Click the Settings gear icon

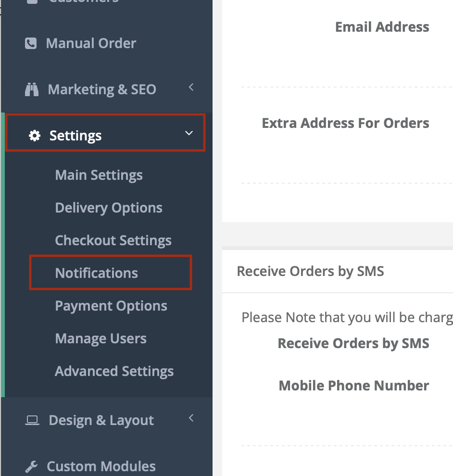pos(35,136)
